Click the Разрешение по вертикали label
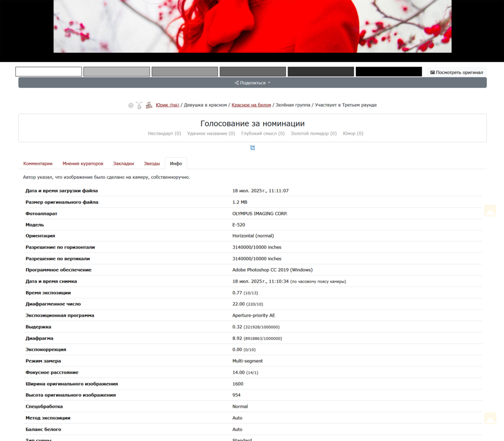Image resolution: width=504 pixels, height=441 pixels. pos(57,258)
